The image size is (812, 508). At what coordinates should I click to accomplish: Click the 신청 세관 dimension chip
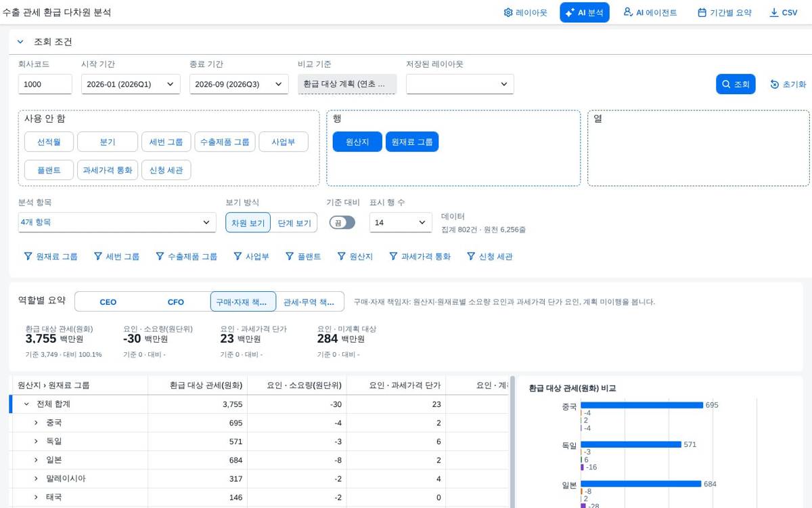coord(166,170)
